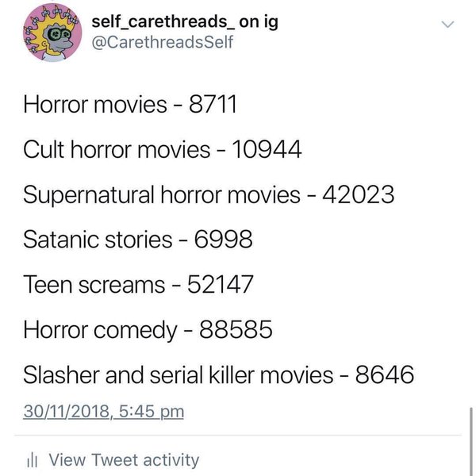Viewport: 476px width, 476px height.
Task: Click the code number 10944
Action: click(x=266, y=149)
